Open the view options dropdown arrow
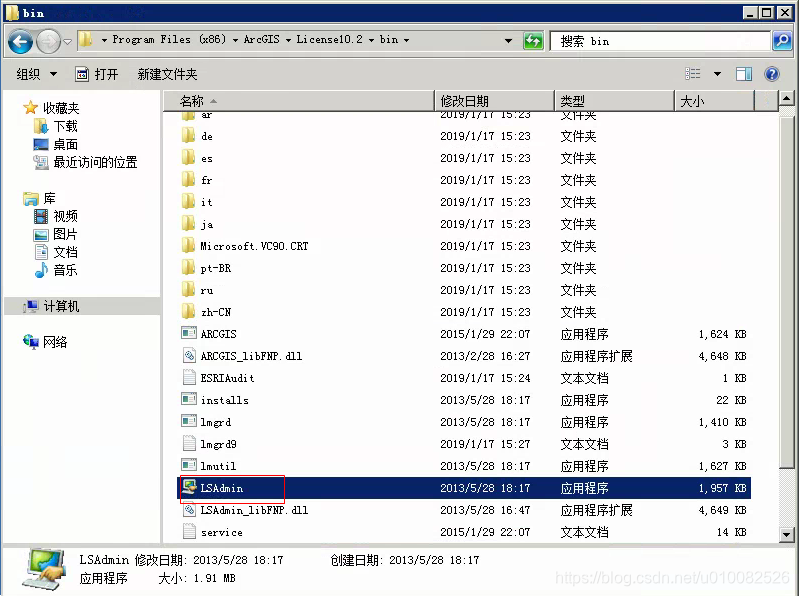The width and height of the screenshot is (799, 596). click(717, 74)
